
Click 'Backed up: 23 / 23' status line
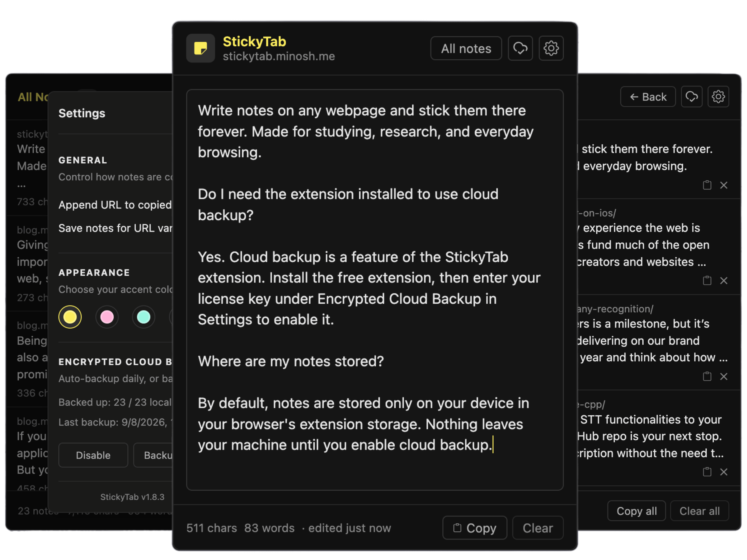click(115, 402)
